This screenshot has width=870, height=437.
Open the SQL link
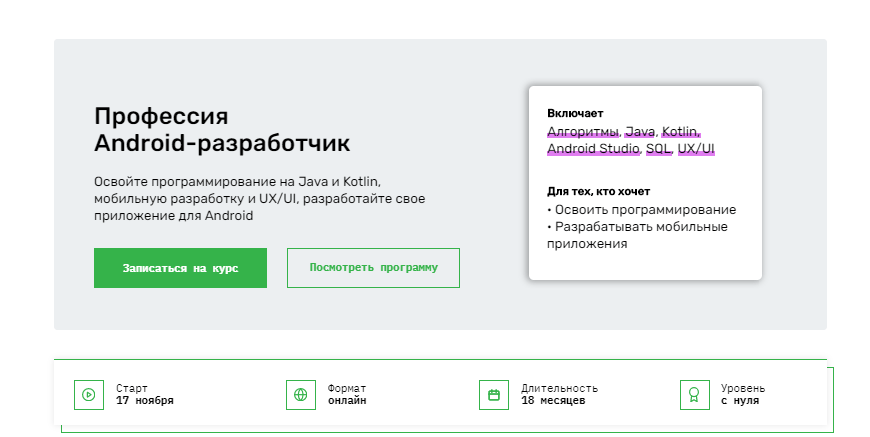point(658,149)
